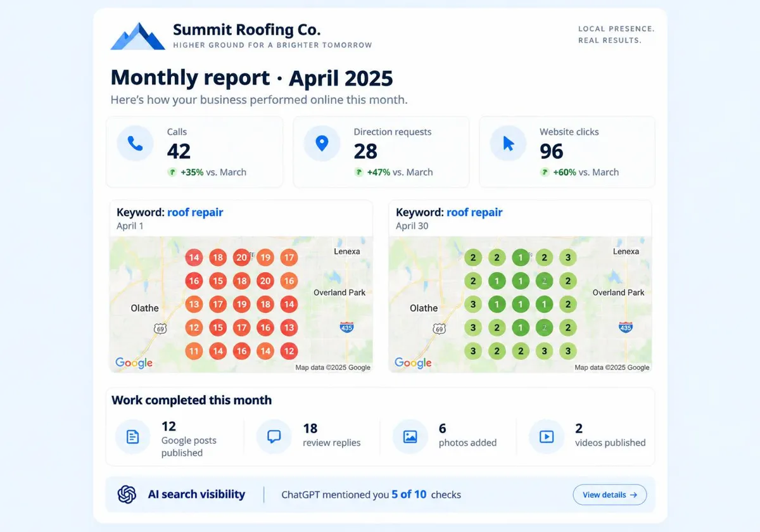Click the highway 69 shield on April 1 map
Viewport: 760px width, 532px height.
pyautogui.click(x=160, y=328)
